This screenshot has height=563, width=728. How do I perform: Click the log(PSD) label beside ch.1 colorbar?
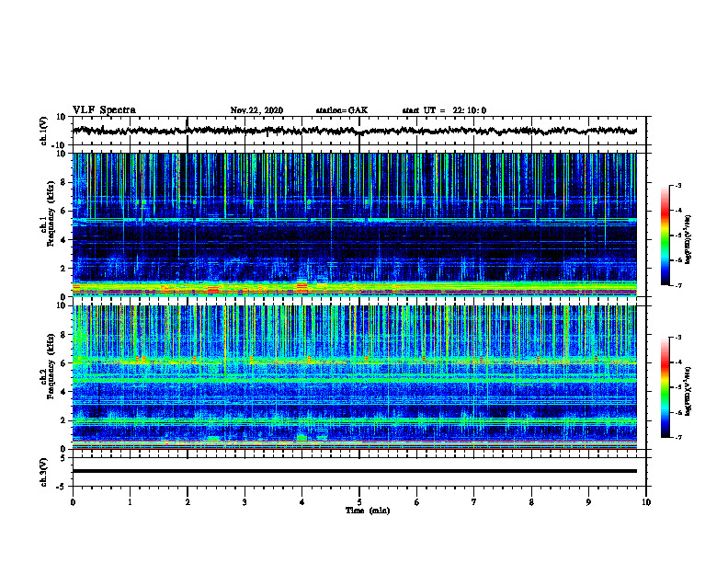click(x=688, y=239)
